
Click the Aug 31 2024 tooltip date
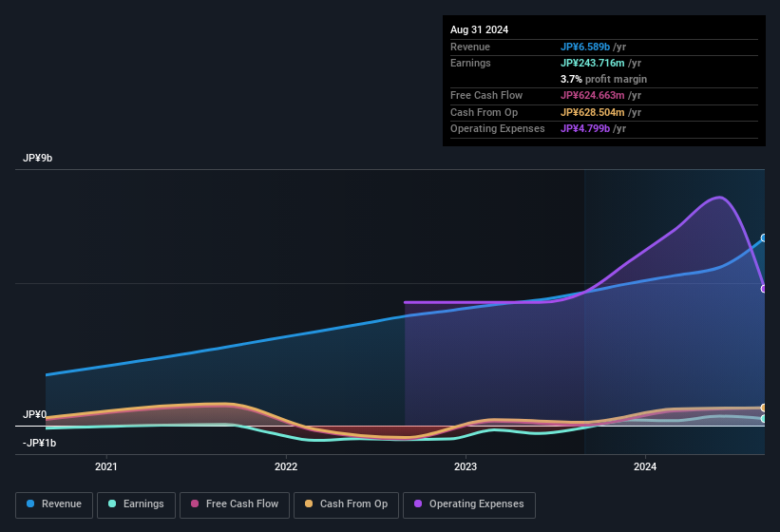click(479, 29)
